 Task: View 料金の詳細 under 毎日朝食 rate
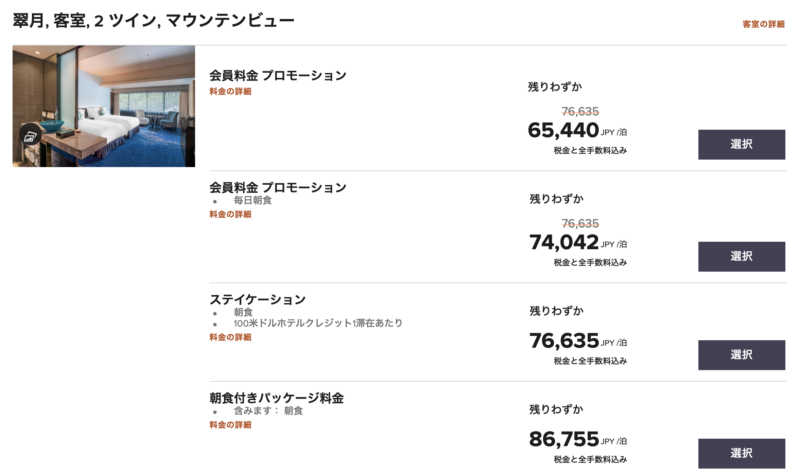coord(230,214)
